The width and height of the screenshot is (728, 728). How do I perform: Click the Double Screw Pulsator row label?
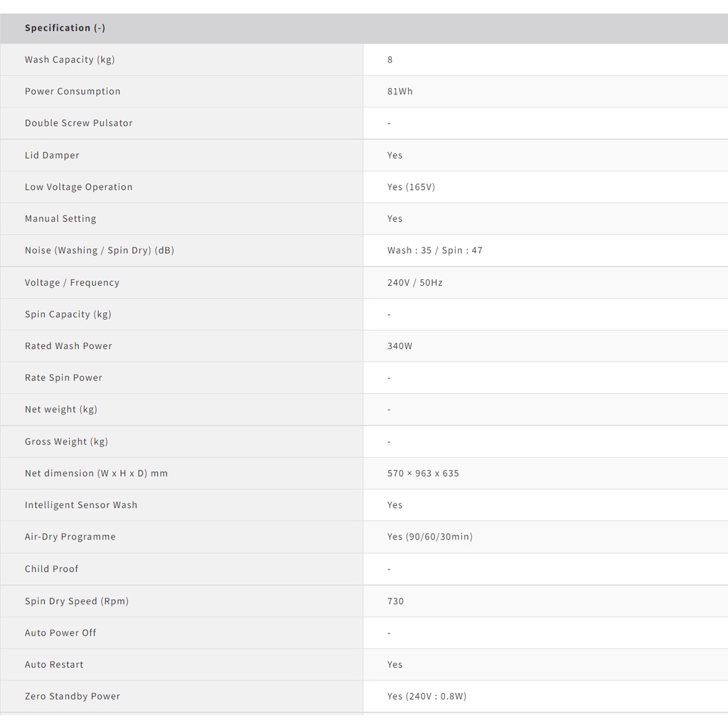tap(79, 123)
